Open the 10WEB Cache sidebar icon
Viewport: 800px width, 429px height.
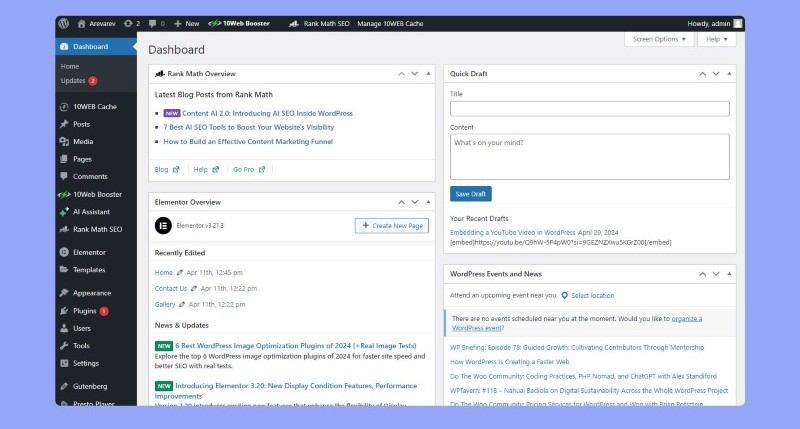(64, 107)
